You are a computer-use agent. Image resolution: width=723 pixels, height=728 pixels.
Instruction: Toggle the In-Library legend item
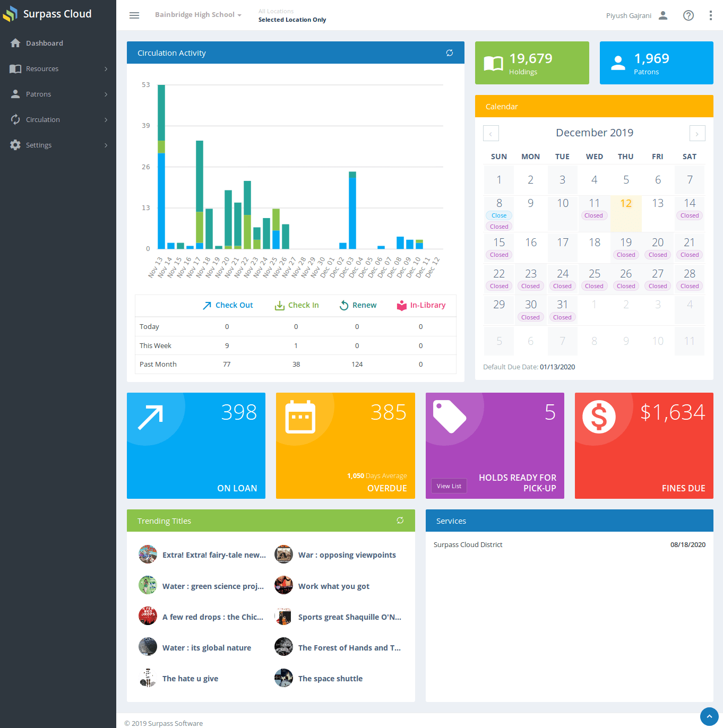pyautogui.click(x=421, y=305)
